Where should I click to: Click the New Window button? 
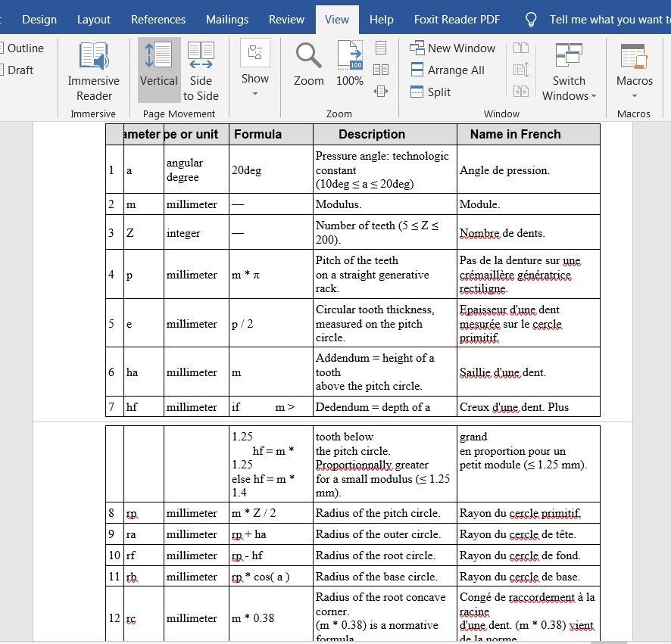tap(452, 48)
